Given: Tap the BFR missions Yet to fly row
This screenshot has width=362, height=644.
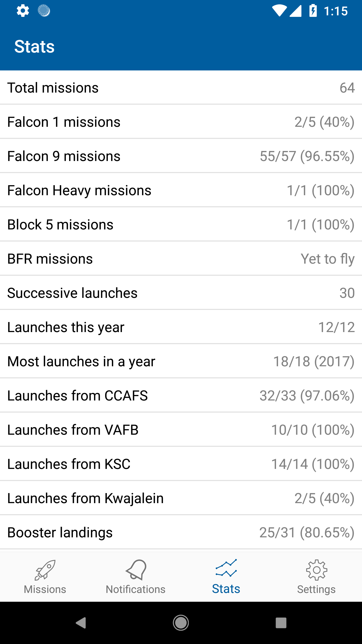Looking at the screenshot, I should 181,259.
